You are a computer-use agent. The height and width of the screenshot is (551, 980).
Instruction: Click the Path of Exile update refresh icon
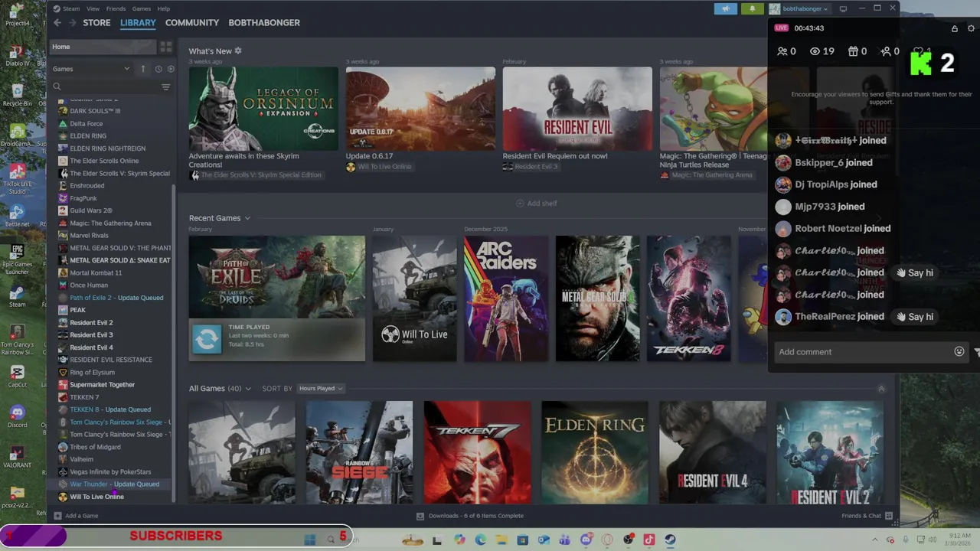point(207,338)
